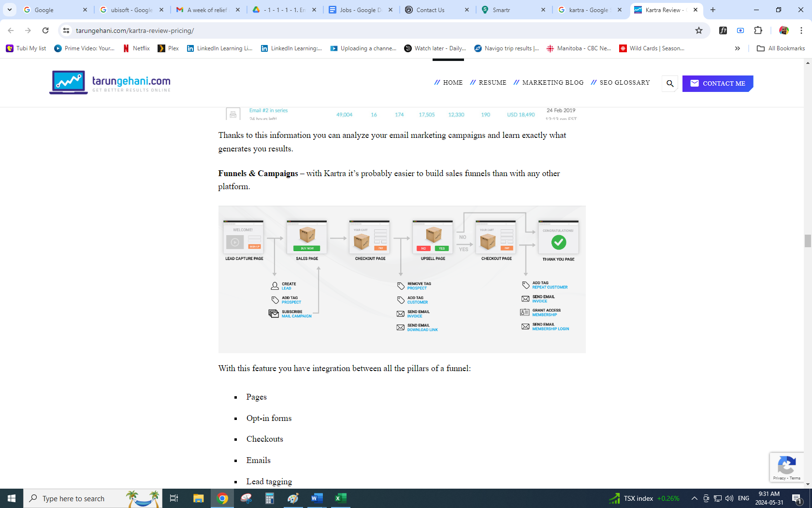Open Word from the Windows taskbar

317,498
